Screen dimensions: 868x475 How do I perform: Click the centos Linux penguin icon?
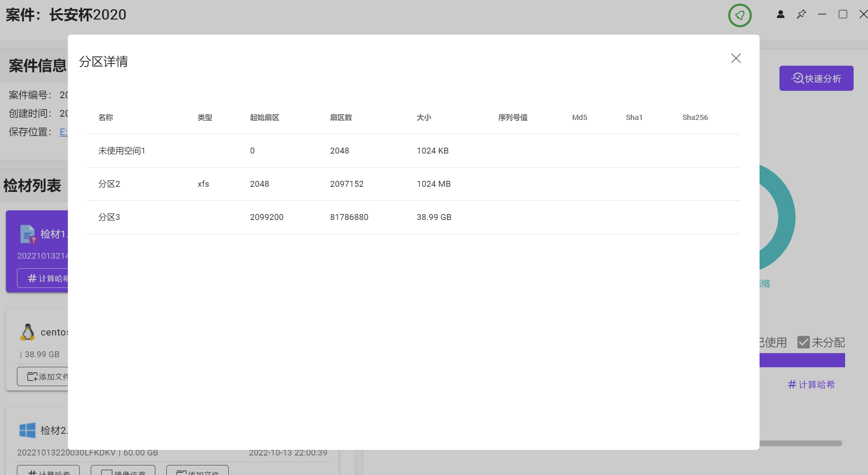tap(27, 332)
